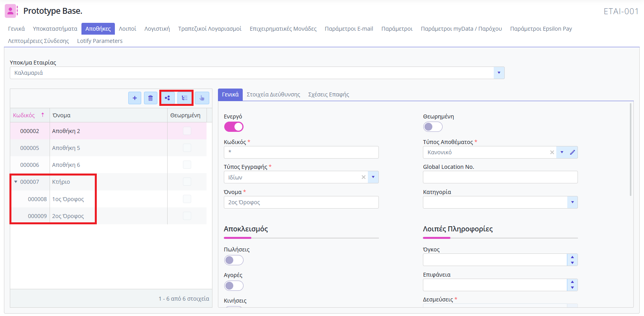Toggle the Ενεργό switch off
Screen dimensions: 644x316
[234, 127]
